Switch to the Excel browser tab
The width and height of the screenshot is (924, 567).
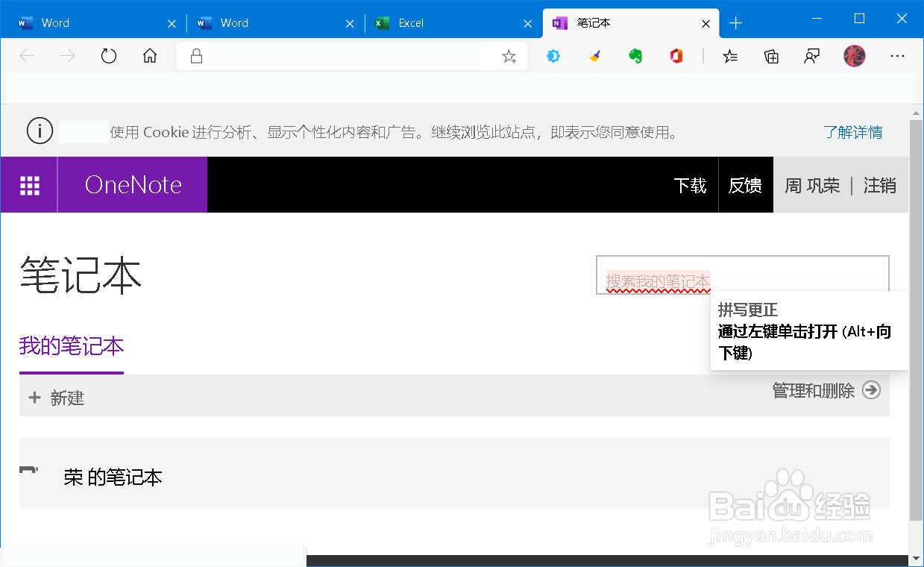point(453,23)
